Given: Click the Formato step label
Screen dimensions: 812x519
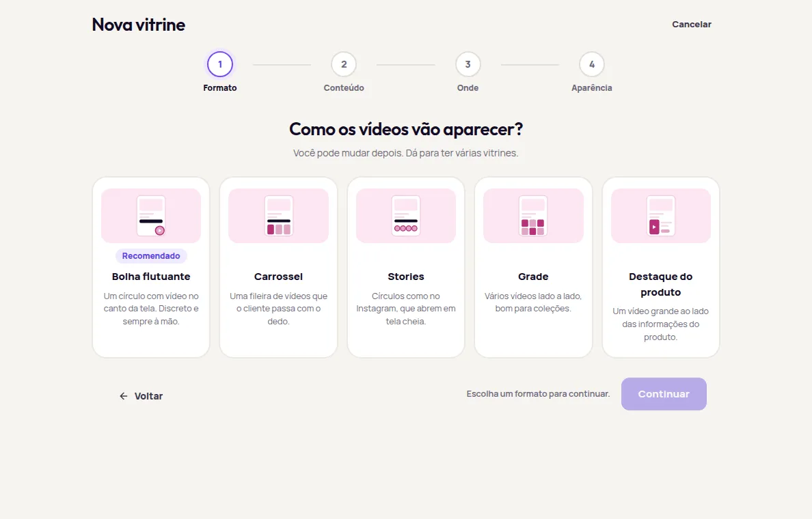Looking at the screenshot, I should (x=219, y=88).
